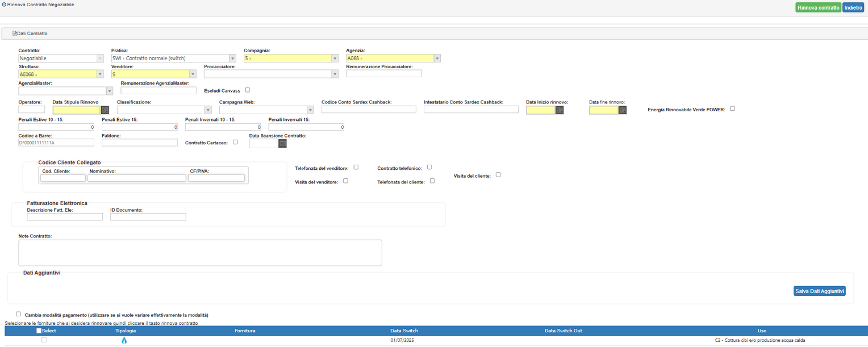The height and width of the screenshot is (347, 868).
Task: Toggle Telefonata del venditore checkbox
Action: pos(356,167)
